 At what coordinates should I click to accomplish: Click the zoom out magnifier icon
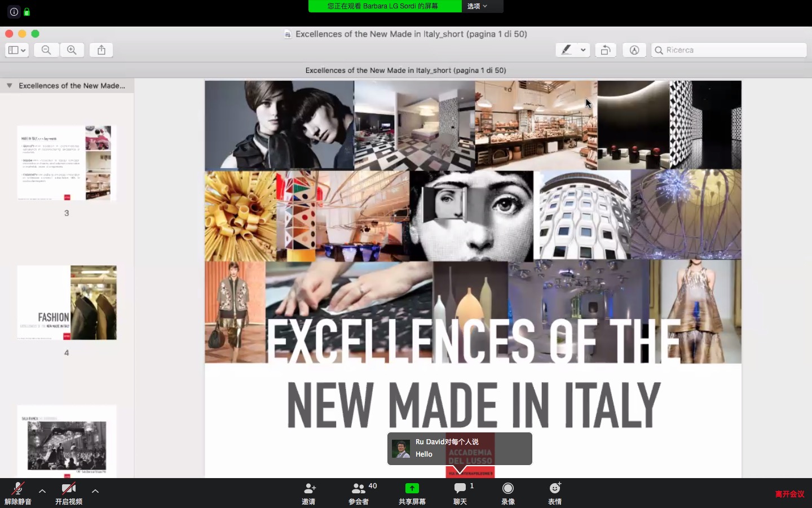tap(46, 50)
